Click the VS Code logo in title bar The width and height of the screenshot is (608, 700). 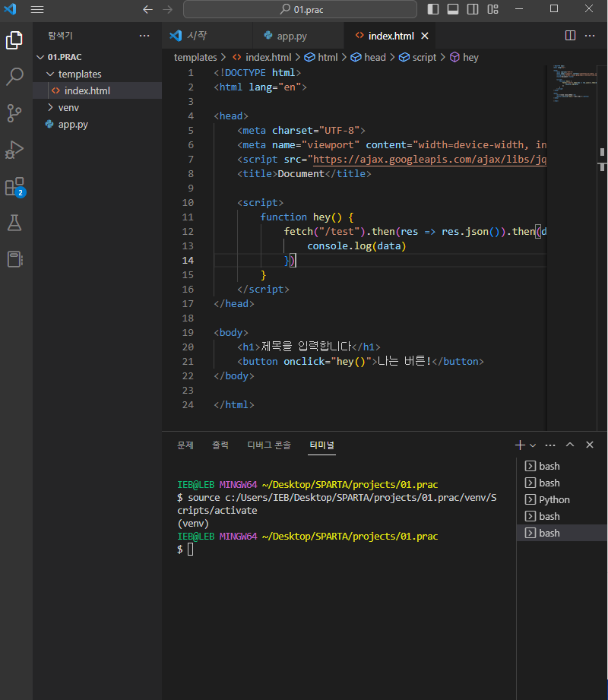[x=10, y=9]
